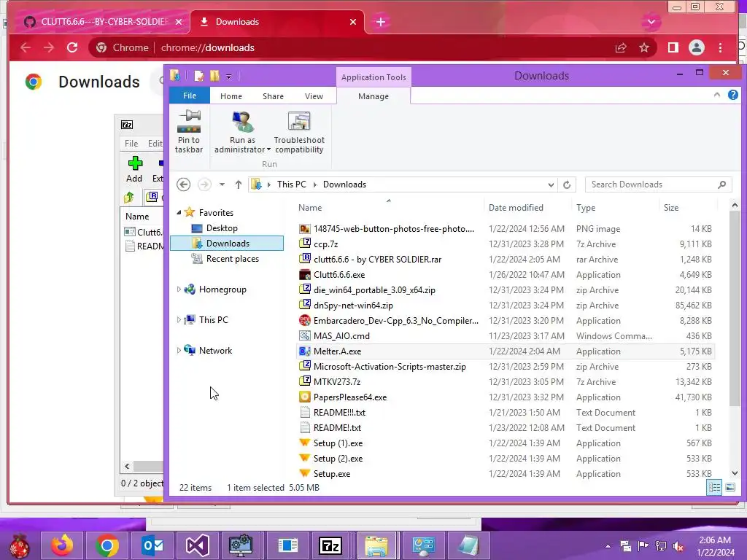Bookmark page with Chrome star icon

tap(644, 47)
